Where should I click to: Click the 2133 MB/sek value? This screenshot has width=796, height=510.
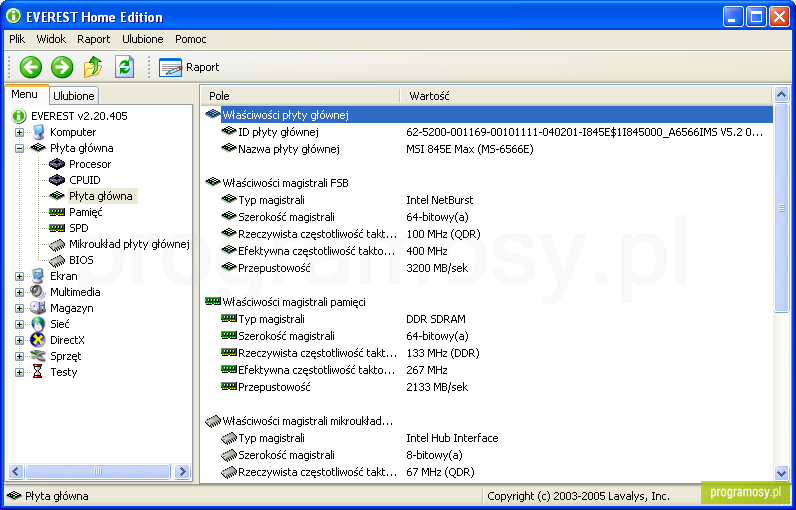click(x=437, y=387)
